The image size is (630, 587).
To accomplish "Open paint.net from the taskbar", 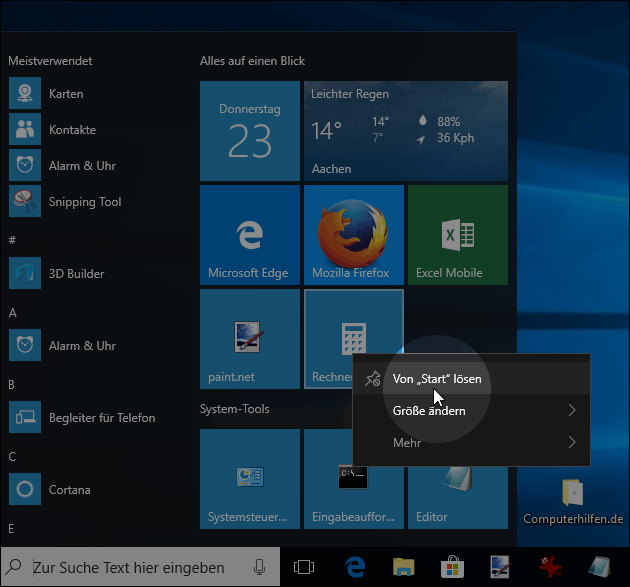I will 501,567.
